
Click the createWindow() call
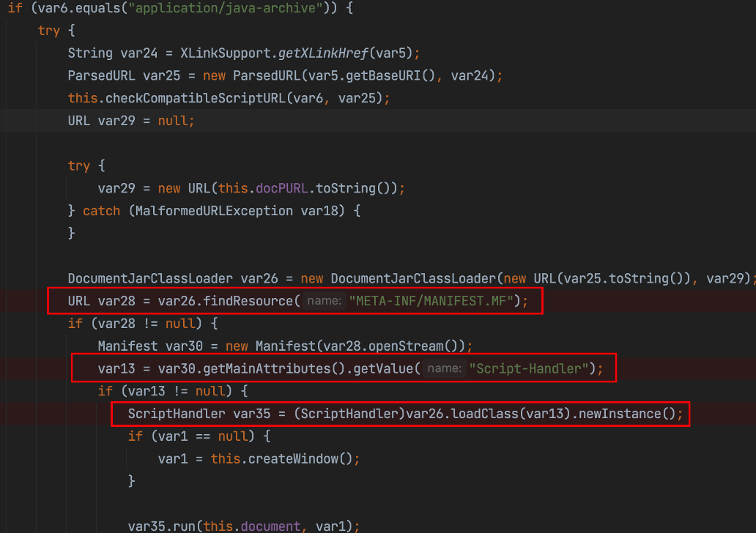pyautogui.click(x=300, y=459)
